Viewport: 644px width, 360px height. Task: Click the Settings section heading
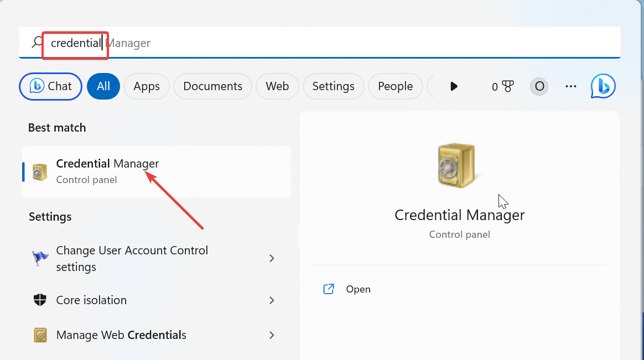click(x=50, y=216)
